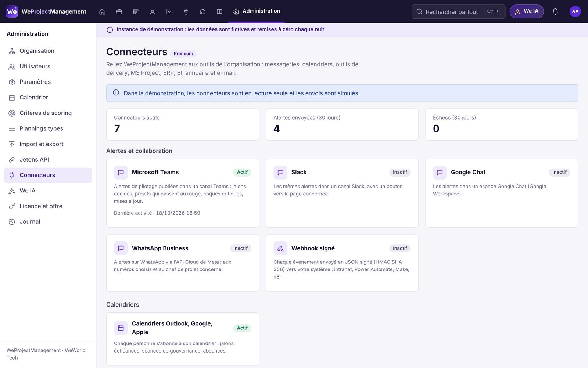Click the Inactif badge on Slack
588x368 pixels.
[400, 172]
